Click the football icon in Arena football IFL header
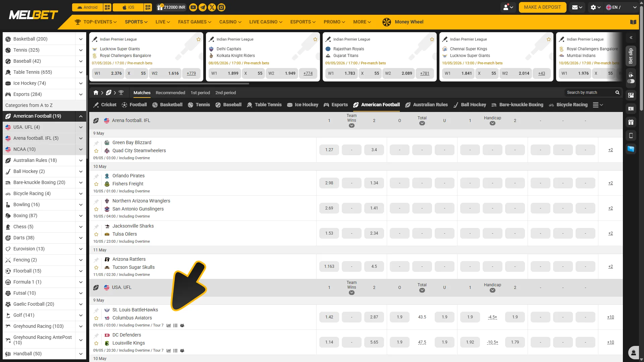 (96, 121)
